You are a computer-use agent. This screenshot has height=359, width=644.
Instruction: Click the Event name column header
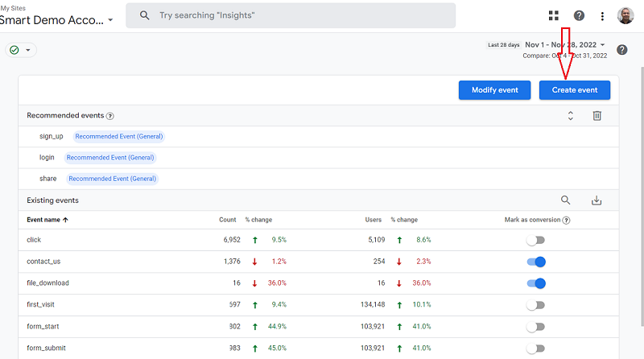coord(43,220)
